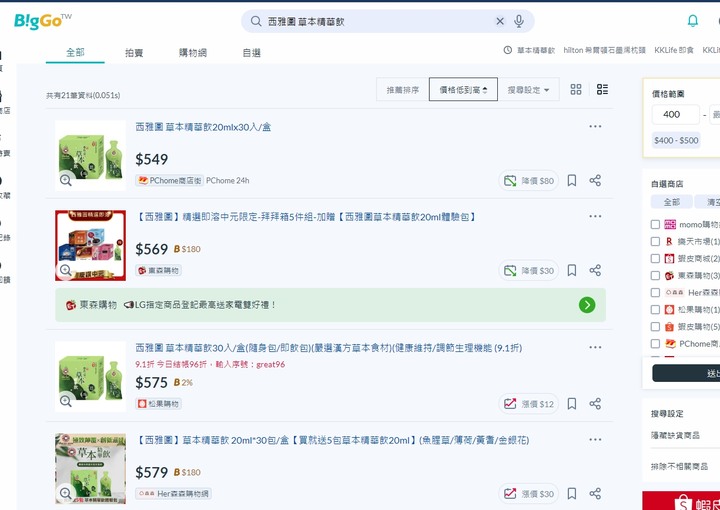Click the 漲價 $30 price tracker button
This screenshot has width=720, height=510.
pos(529,494)
